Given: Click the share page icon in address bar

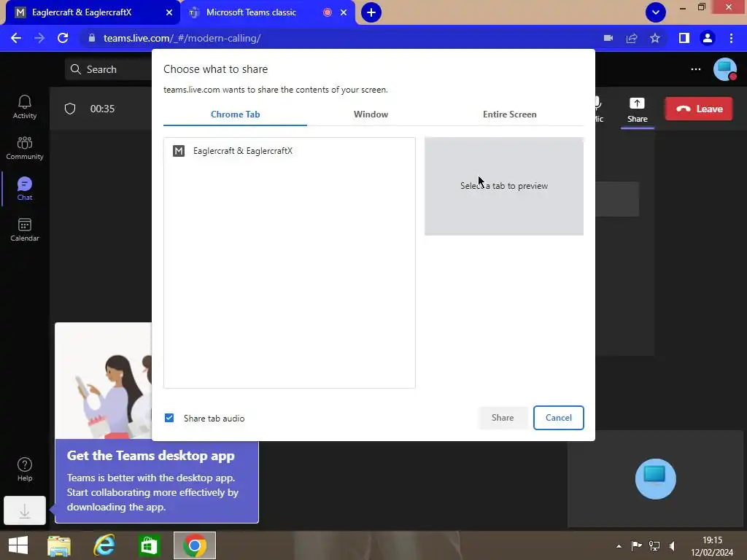Looking at the screenshot, I should coord(632,38).
